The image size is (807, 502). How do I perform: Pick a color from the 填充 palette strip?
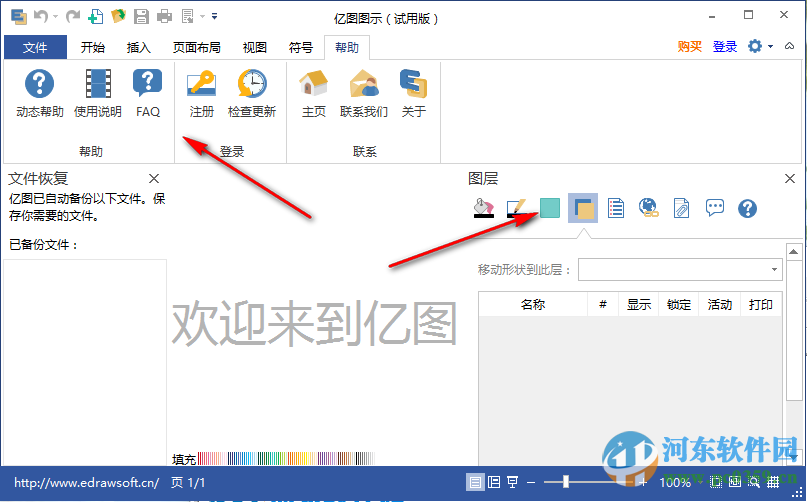pyautogui.click(x=287, y=458)
